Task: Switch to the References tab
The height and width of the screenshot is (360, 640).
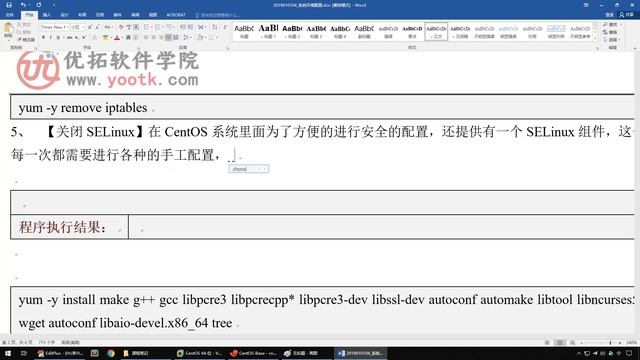Action: 100,15
